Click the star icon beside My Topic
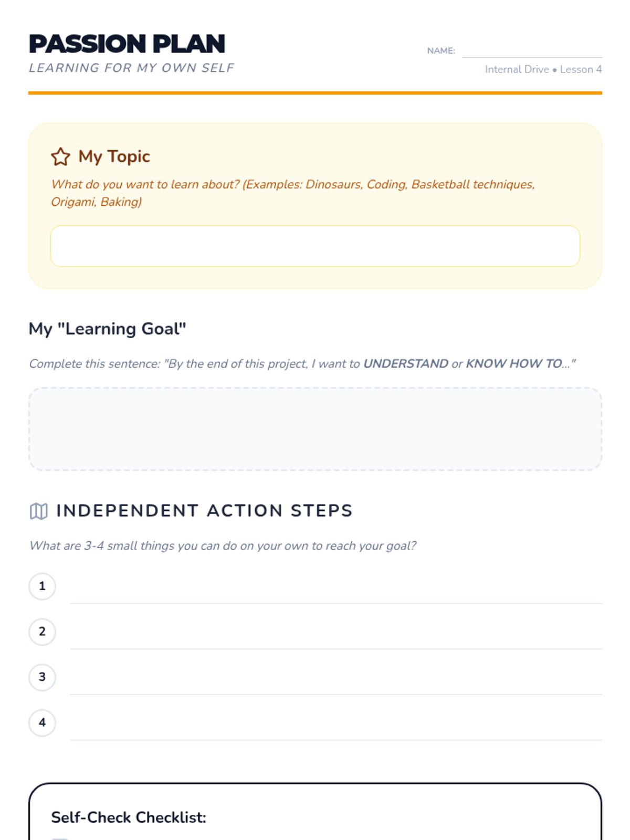Image resolution: width=630 pixels, height=840 pixels. 60,156
